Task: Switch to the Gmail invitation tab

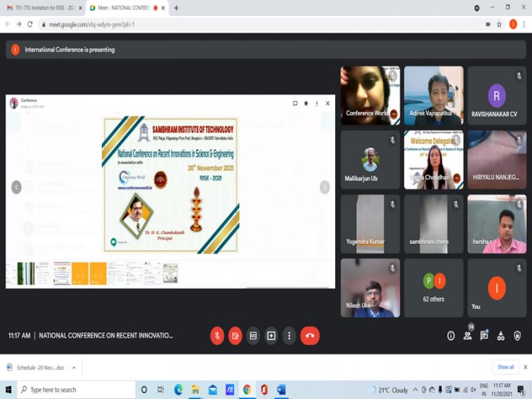Action: pos(40,8)
